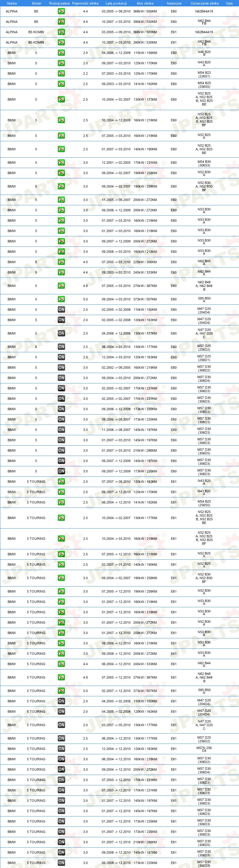Click the Lata produkcji column header
239x868 pixels.
click(x=116, y=3)
